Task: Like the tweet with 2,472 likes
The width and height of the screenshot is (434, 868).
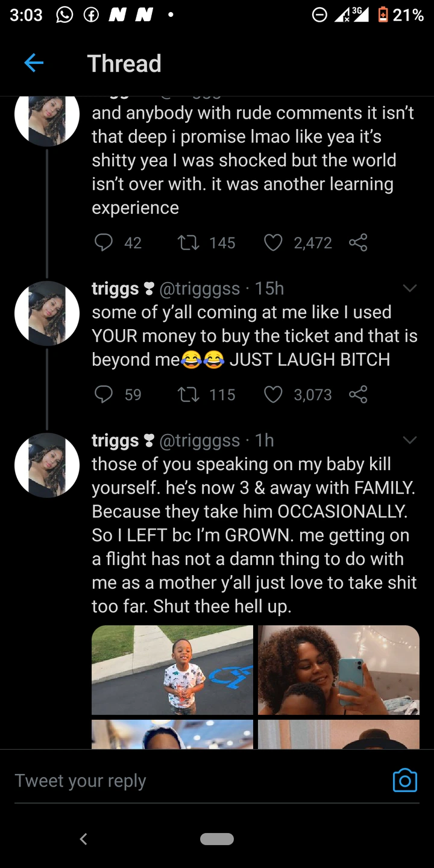Action: point(274,242)
